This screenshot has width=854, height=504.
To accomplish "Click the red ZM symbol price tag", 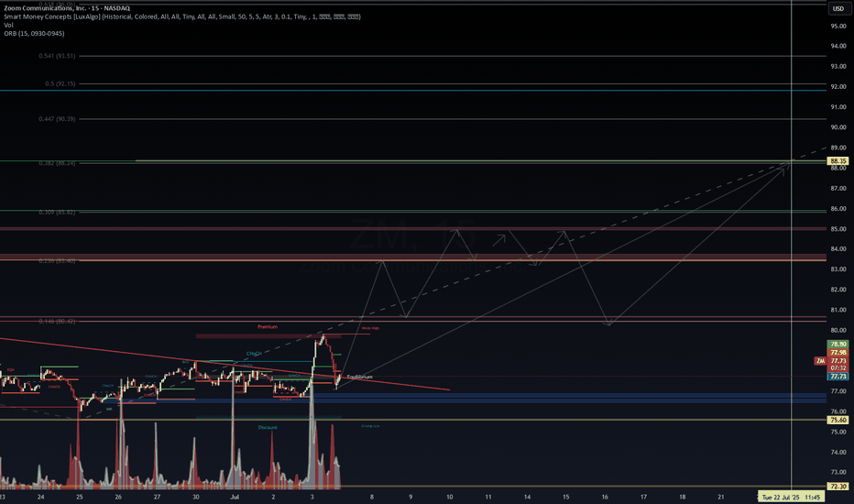I will click(820, 361).
